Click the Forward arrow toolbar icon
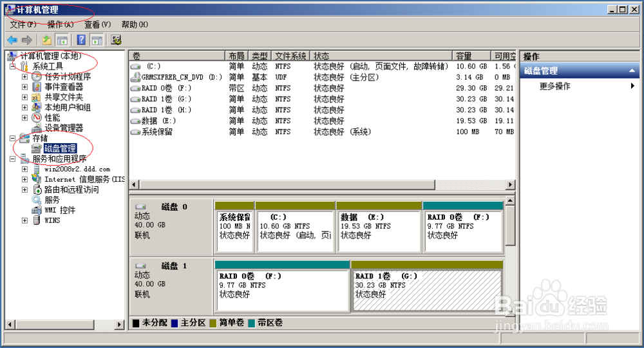 [27, 40]
